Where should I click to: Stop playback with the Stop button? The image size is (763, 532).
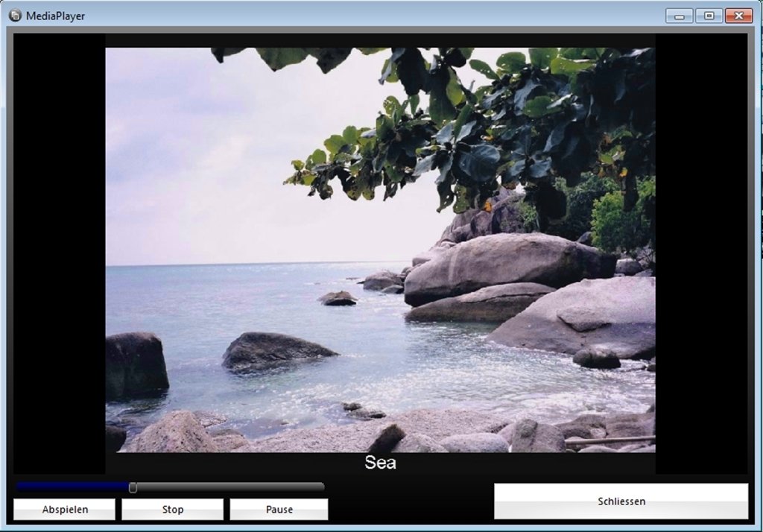pos(172,509)
